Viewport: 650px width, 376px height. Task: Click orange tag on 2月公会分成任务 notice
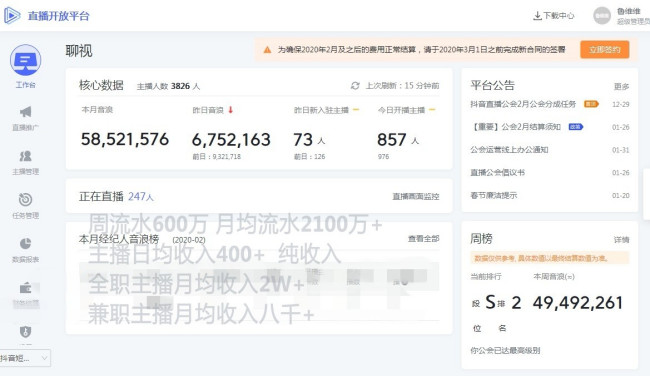pyautogui.click(x=591, y=104)
